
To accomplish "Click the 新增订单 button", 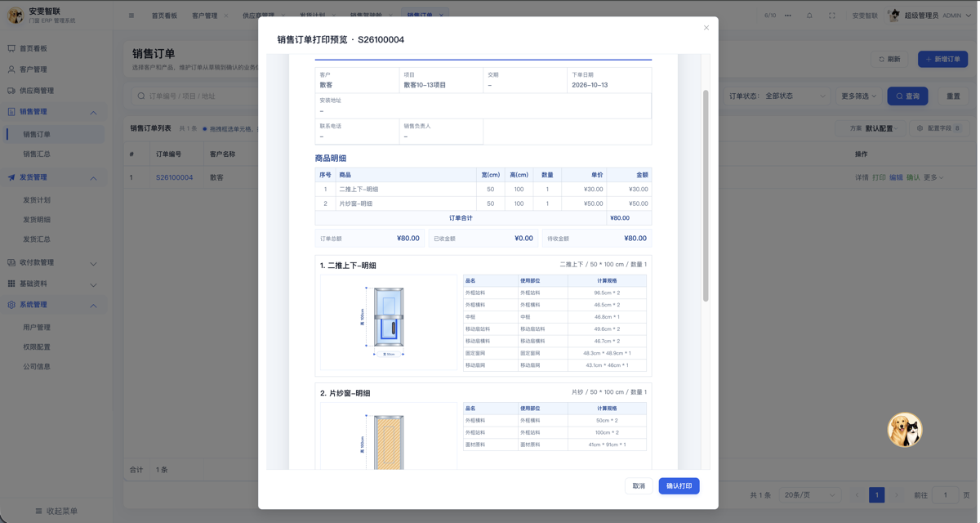I will 943,60.
